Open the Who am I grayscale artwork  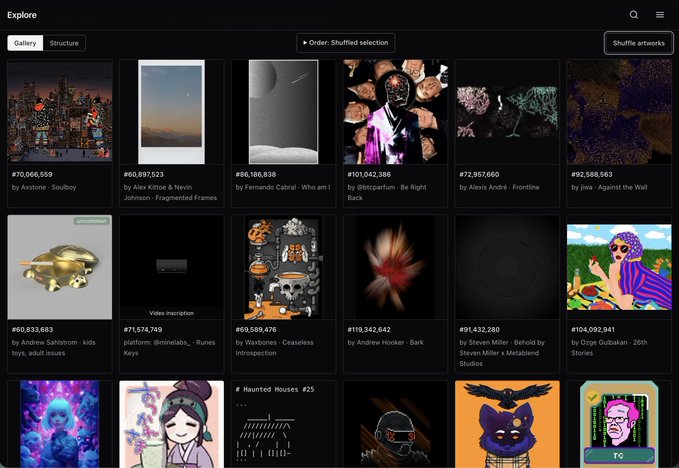click(x=284, y=112)
